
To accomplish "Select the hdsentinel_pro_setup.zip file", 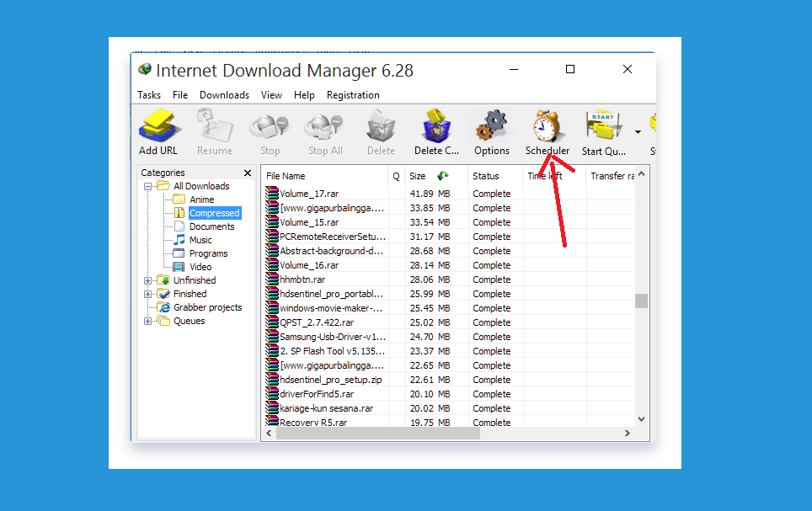I will point(331,380).
